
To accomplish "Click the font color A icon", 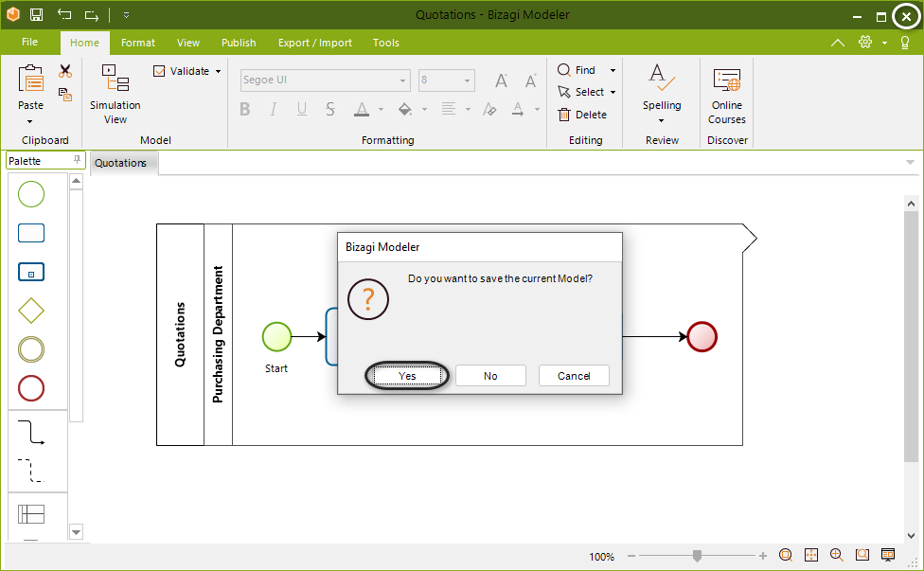I will 362,109.
